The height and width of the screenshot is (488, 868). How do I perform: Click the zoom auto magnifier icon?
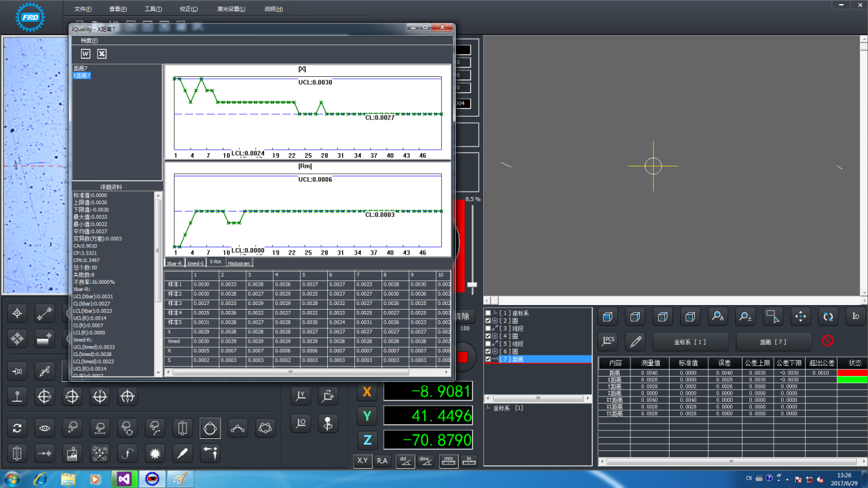[x=717, y=316]
